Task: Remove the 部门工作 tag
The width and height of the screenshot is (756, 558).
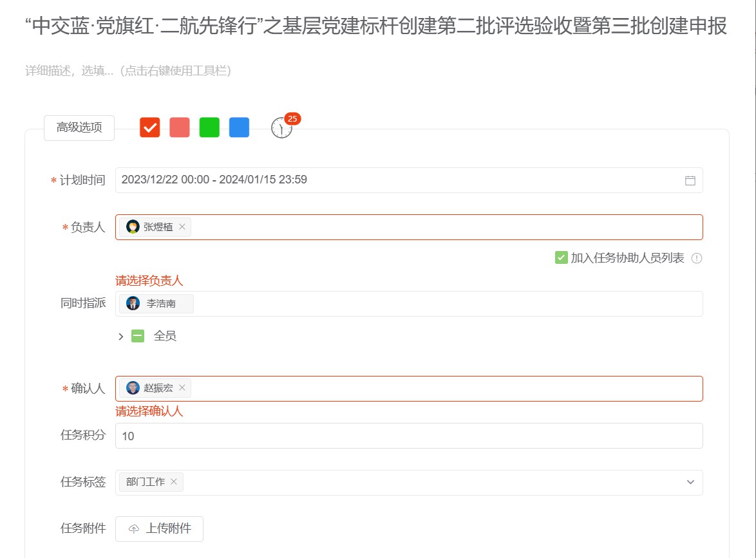Action: click(174, 481)
